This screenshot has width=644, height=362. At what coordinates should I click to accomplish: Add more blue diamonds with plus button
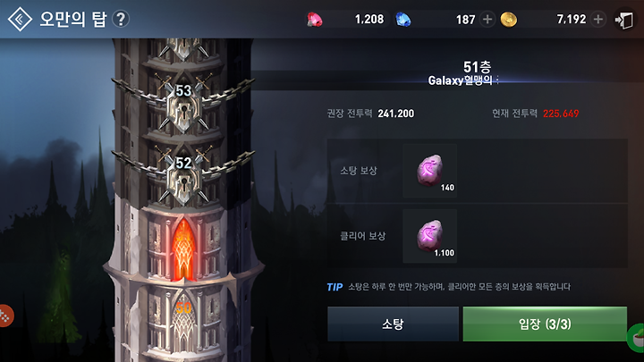pos(487,20)
